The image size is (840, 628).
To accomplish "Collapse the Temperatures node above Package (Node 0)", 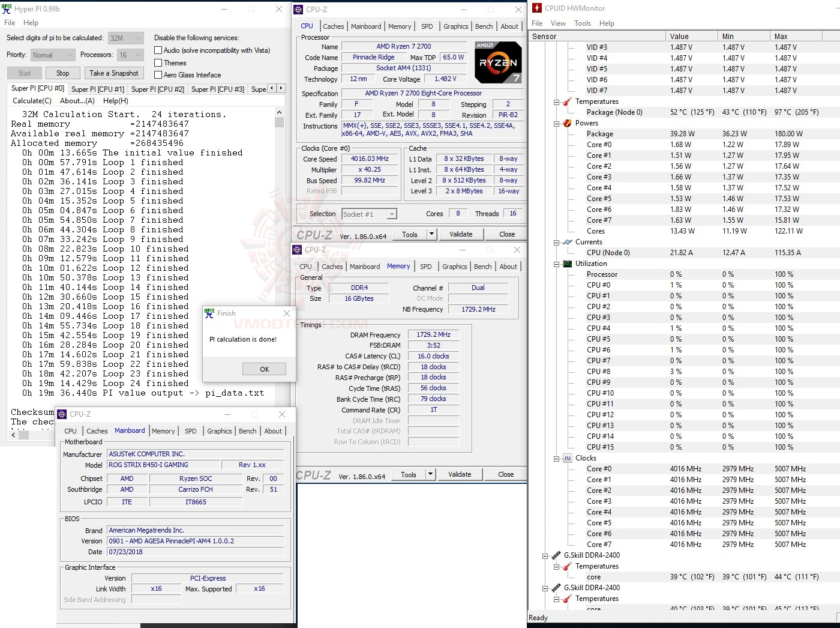I will [556, 101].
